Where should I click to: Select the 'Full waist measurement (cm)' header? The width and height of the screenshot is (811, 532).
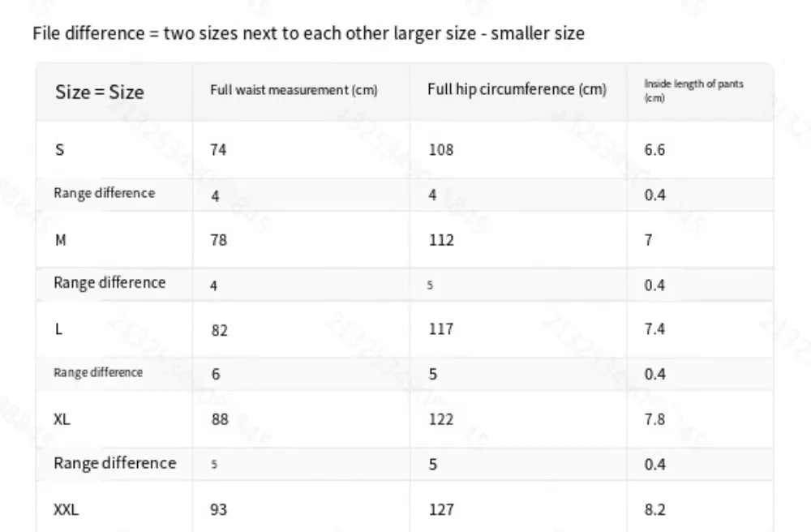pos(294,90)
